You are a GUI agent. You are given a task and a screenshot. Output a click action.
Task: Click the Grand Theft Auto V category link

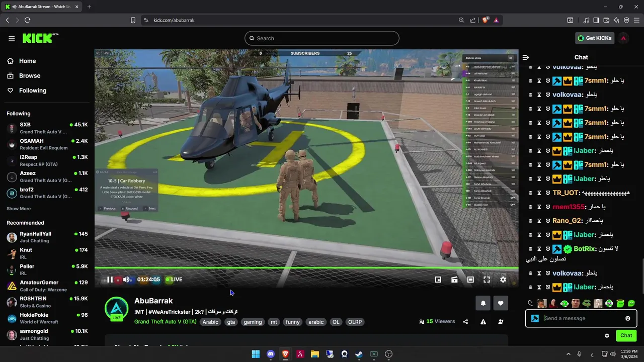click(166, 322)
